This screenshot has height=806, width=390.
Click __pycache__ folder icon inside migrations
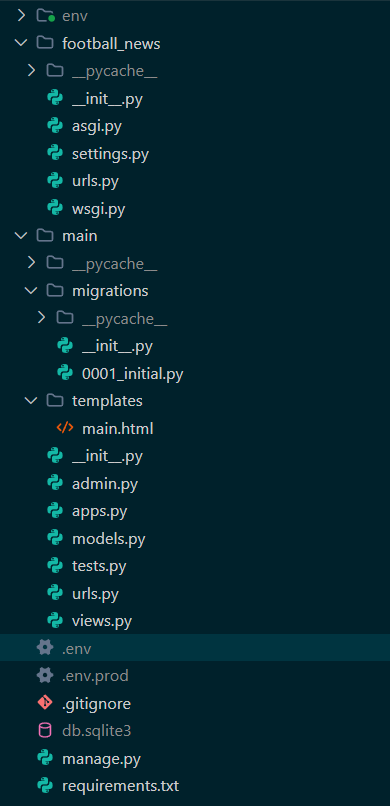(65, 318)
